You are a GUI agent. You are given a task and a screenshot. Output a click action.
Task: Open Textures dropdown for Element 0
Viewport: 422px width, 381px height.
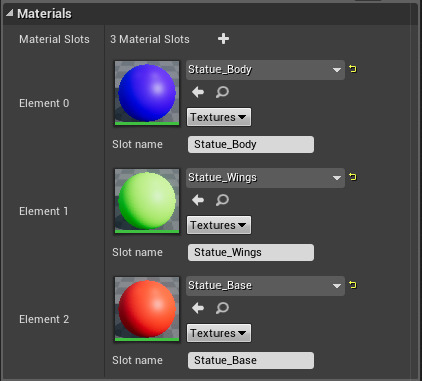pos(219,117)
